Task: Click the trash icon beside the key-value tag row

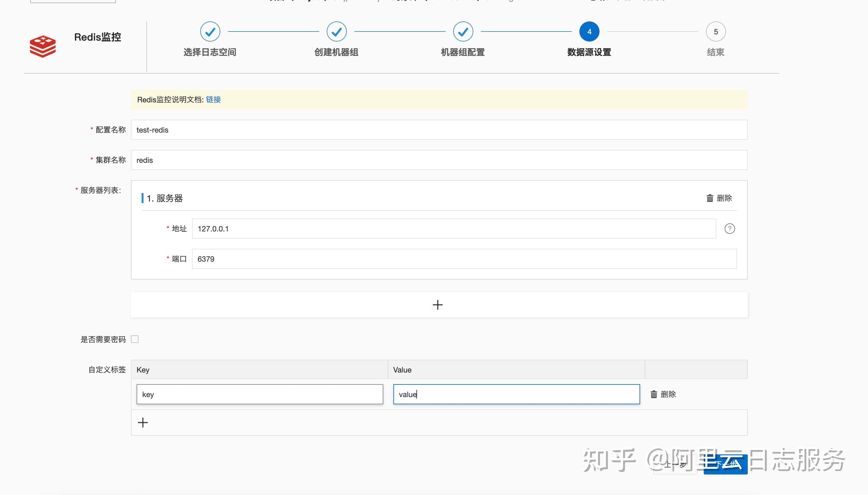Action: tap(654, 394)
